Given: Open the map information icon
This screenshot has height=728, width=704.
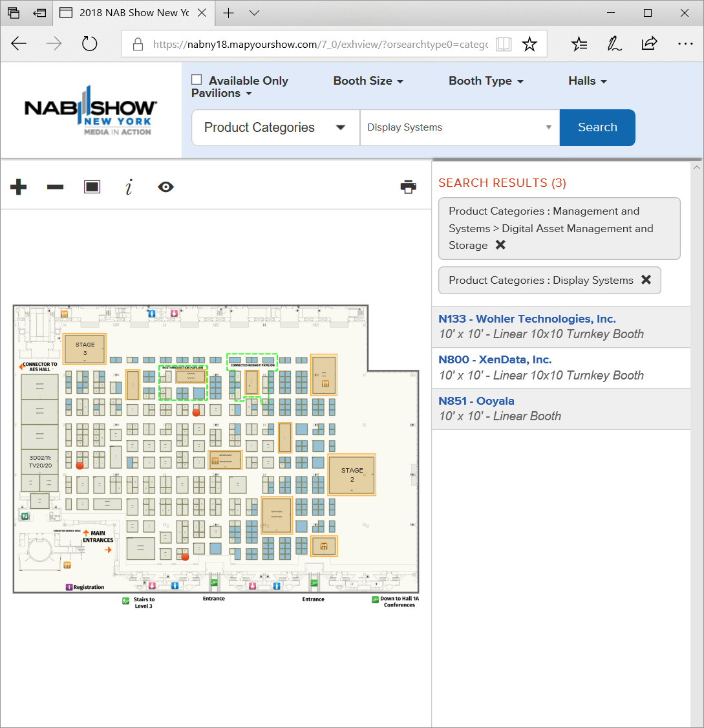Looking at the screenshot, I should point(129,187).
